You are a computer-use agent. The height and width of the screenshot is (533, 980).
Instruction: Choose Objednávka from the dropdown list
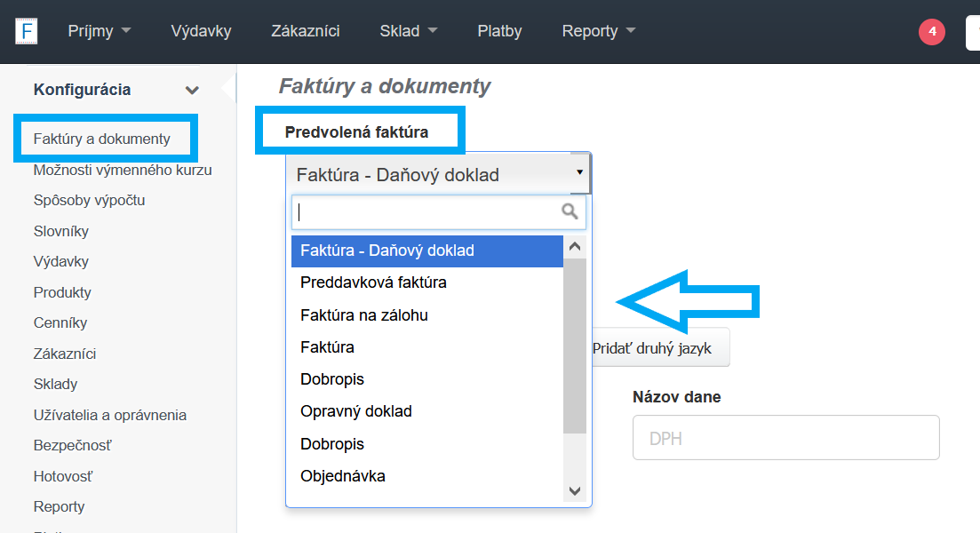pyautogui.click(x=343, y=476)
